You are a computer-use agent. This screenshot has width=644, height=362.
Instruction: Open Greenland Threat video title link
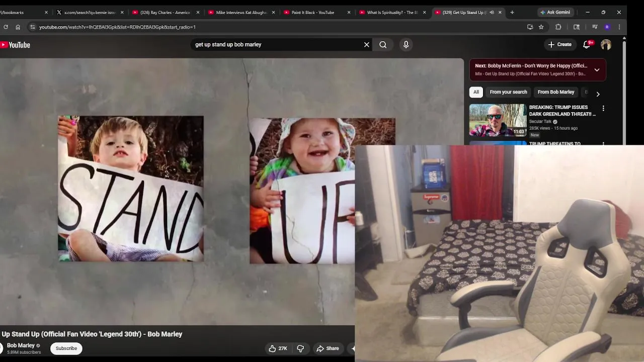coord(562,111)
